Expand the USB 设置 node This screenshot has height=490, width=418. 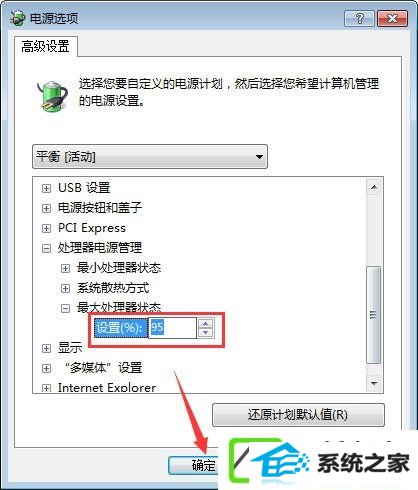click(46, 189)
